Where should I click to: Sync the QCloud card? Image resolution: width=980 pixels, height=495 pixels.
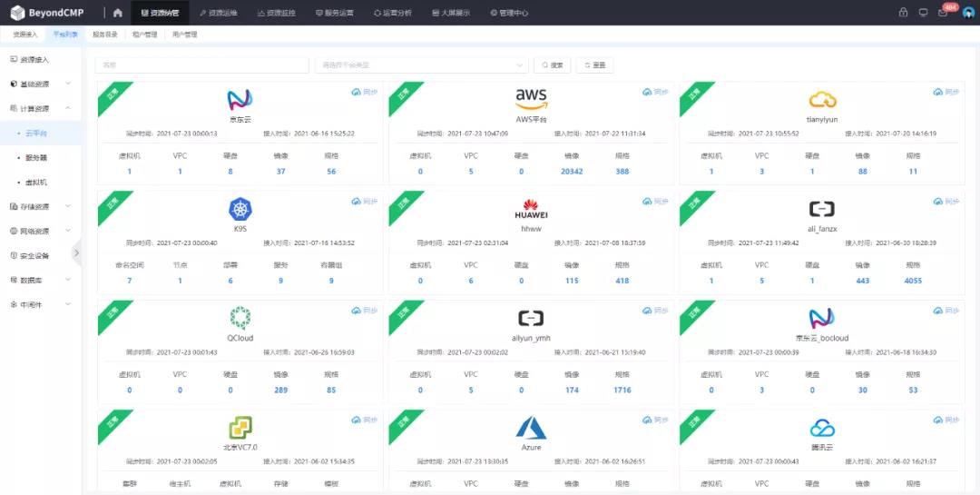(x=365, y=311)
